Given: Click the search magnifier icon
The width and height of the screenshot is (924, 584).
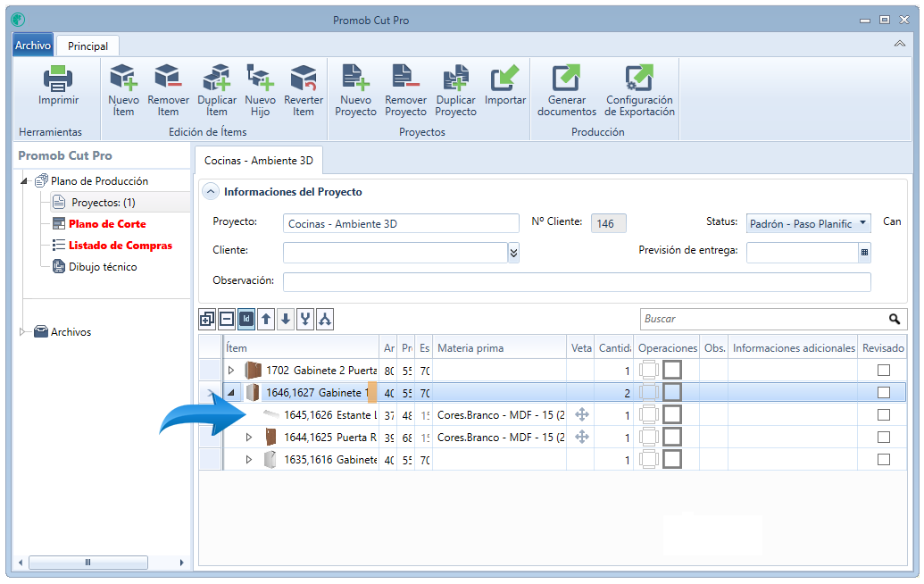Looking at the screenshot, I should coord(894,319).
